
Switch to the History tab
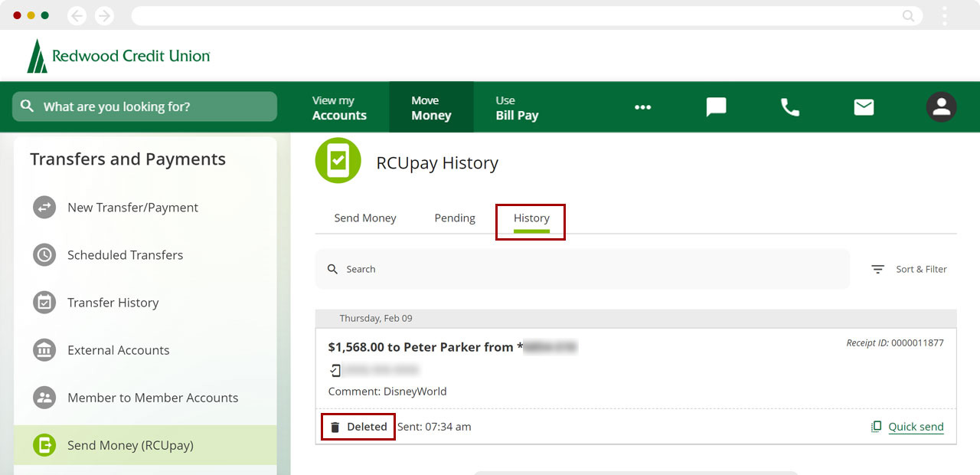(x=531, y=218)
